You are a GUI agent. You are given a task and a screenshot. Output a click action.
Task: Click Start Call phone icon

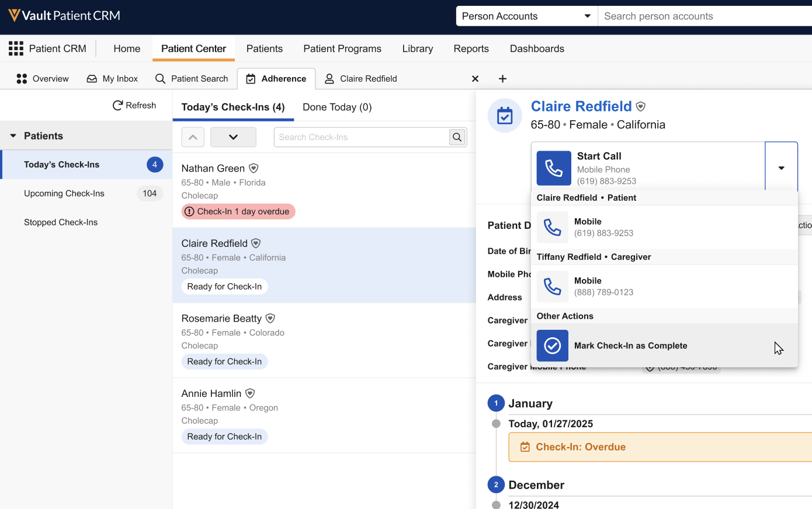coord(553,168)
